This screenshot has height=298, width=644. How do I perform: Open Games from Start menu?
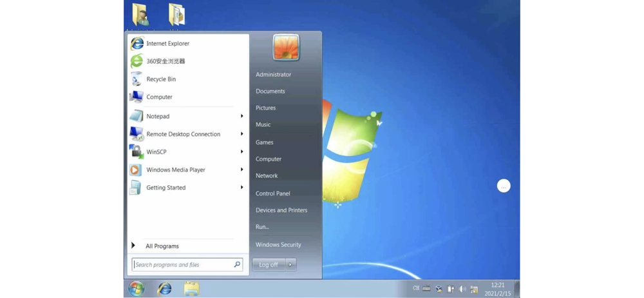pos(264,143)
